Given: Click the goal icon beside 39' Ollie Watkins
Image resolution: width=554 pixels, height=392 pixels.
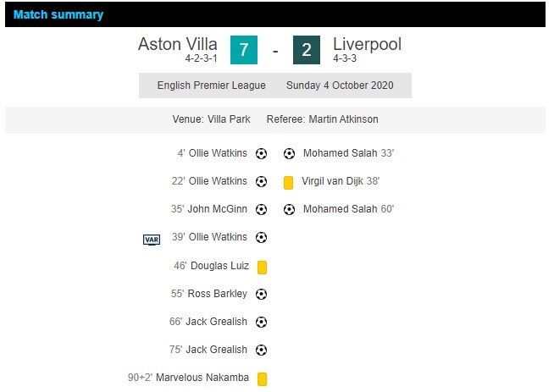Looking at the screenshot, I should (262, 237).
